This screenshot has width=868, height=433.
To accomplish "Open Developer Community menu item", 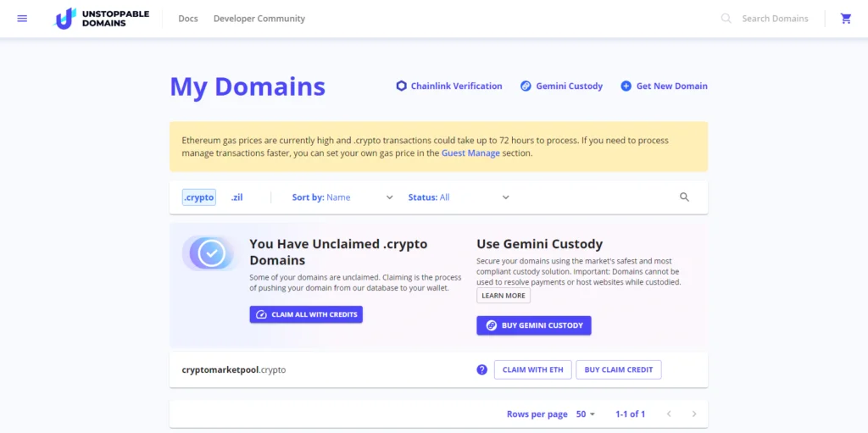I will coord(259,19).
